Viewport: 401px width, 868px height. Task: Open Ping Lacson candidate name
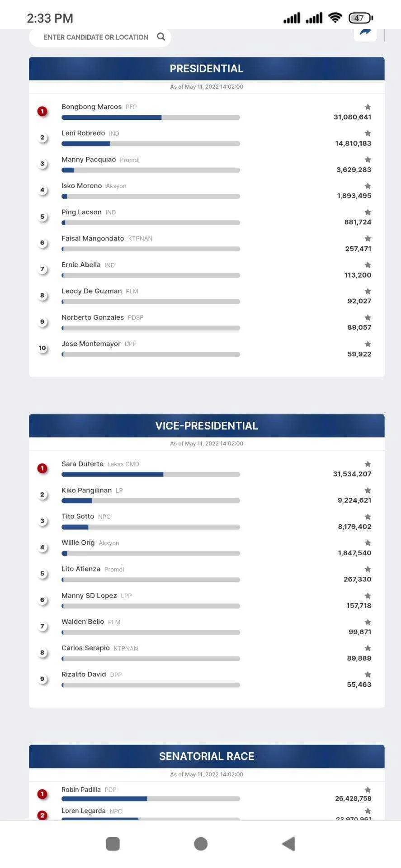(81, 212)
